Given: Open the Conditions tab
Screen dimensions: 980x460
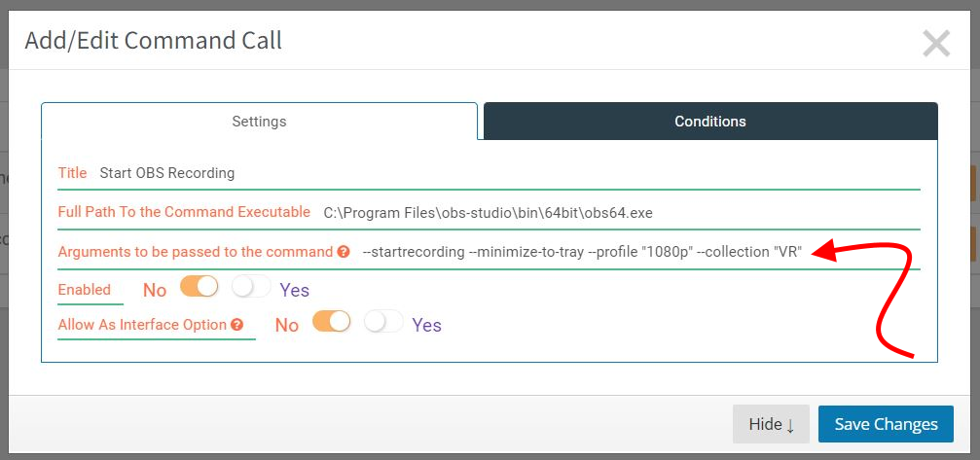Looking at the screenshot, I should pos(710,122).
